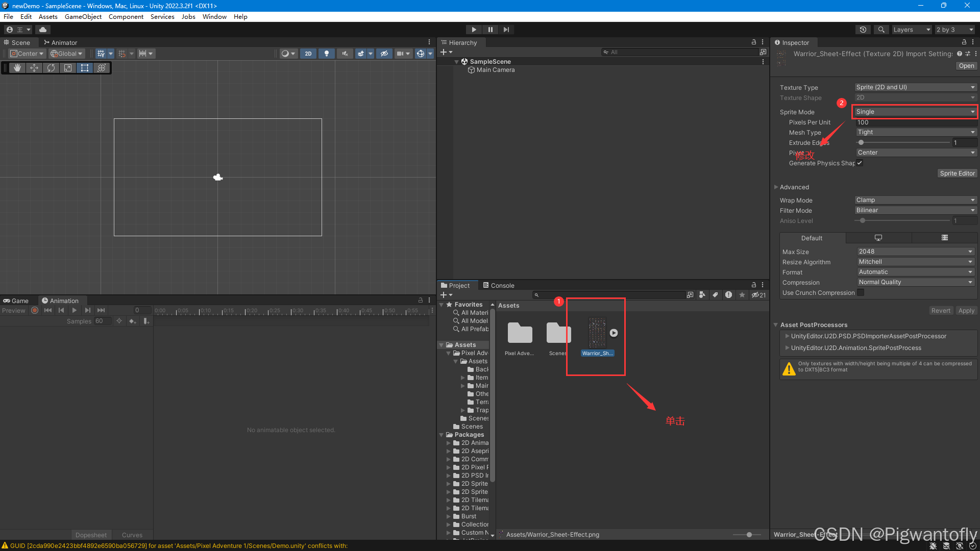Change Sprite Mode dropdown from Single
The width and height of the screenshot is (980, 551).
tap(913, 112)
